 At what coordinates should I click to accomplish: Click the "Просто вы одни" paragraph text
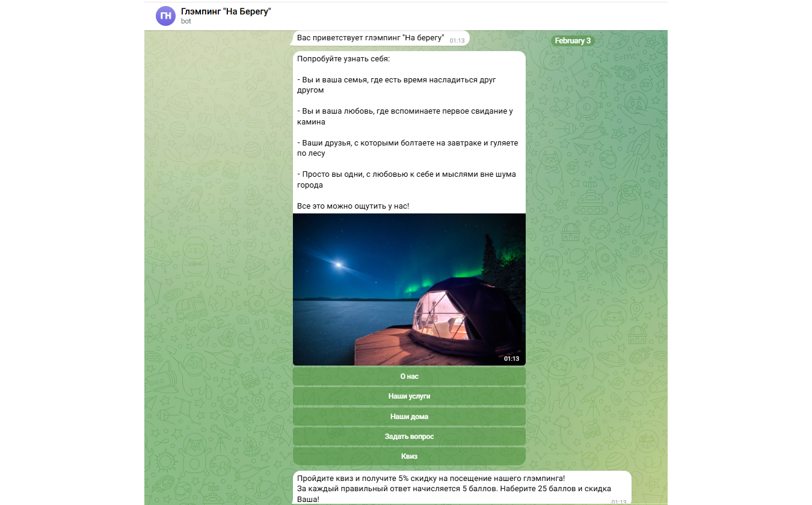click(x=406, y=180)
